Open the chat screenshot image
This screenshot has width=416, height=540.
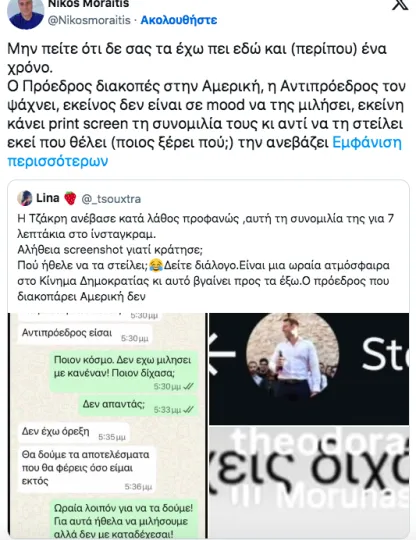click(107, 425)
